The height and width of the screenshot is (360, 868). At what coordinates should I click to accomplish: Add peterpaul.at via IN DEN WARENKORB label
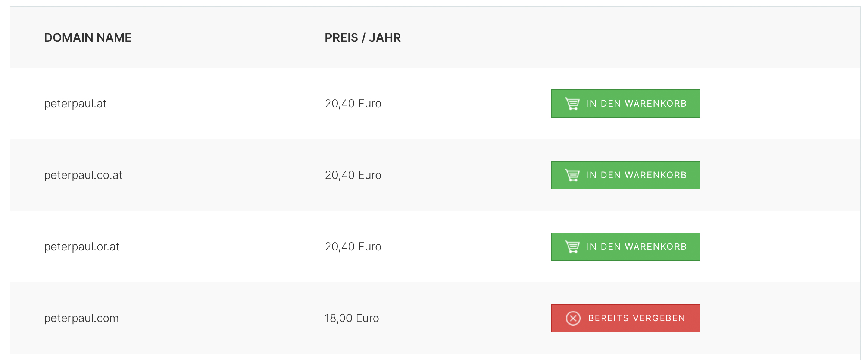[637, 104]
